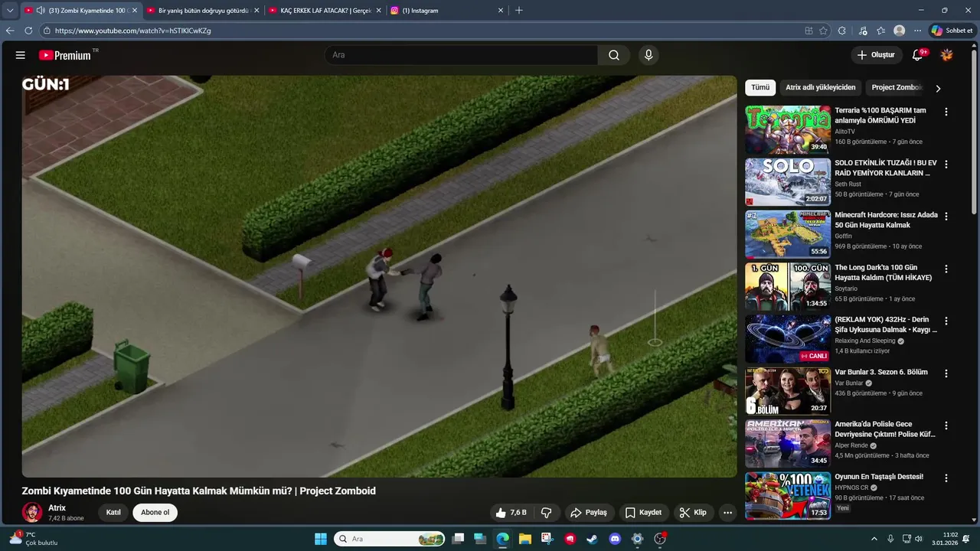
Task: Open more actions ellipsis below video
Action: click(x=727, y=513)
